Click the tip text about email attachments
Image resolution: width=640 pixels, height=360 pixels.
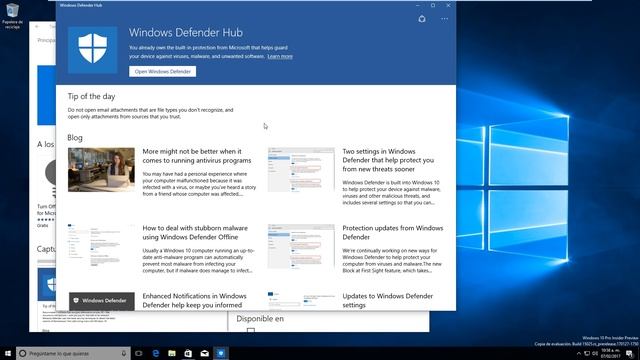click(x=151, y=113)
